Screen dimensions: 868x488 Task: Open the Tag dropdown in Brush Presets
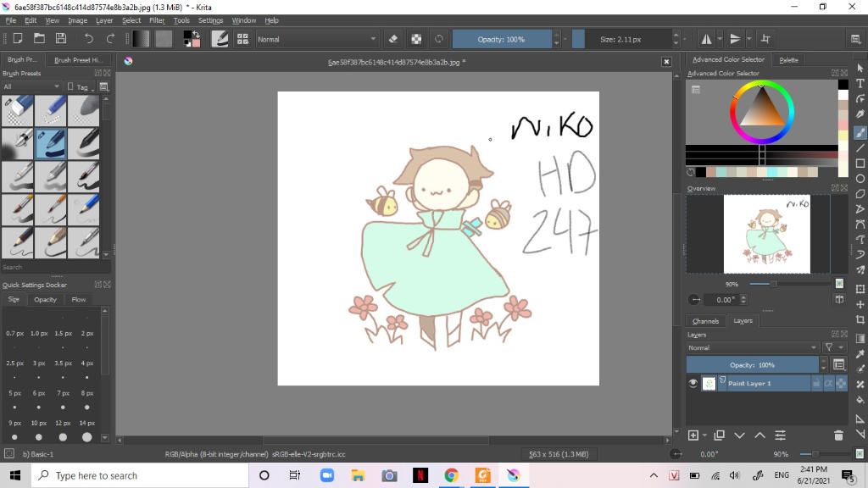pos(81,87)
